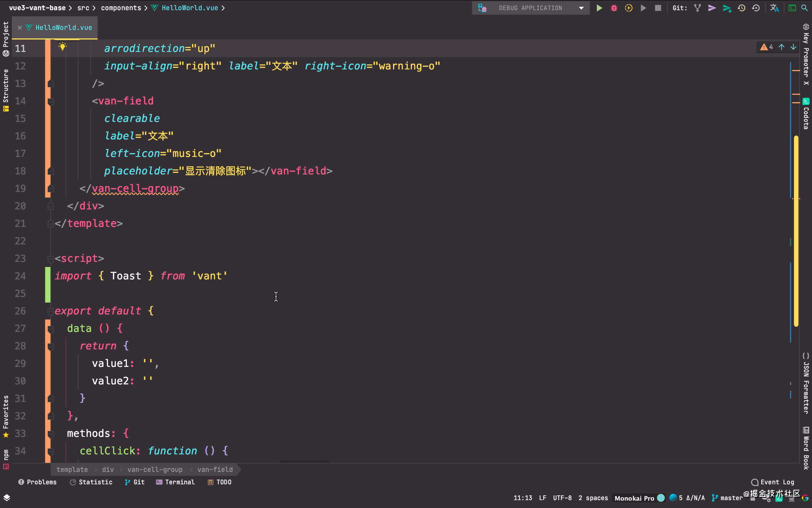Open the Structure tool window
This screenshot has width=812, height=508.
tap(6, 90)
